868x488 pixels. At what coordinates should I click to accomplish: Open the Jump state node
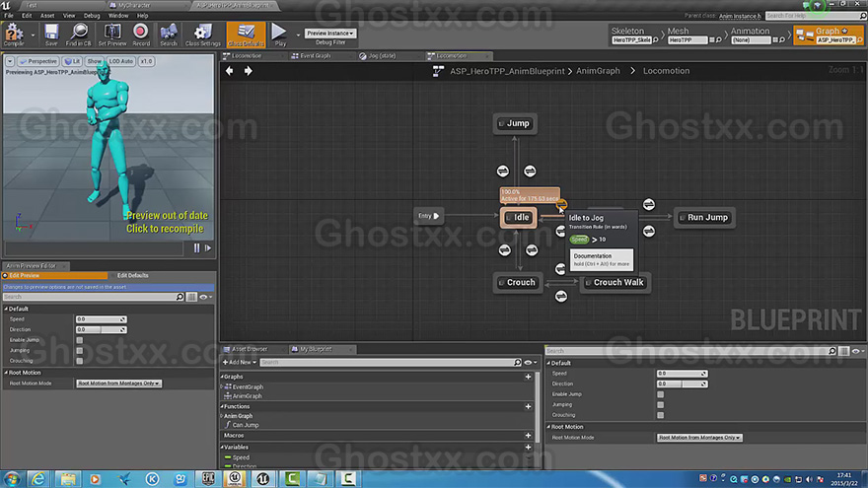pyautogui.click(x=515, y=123)
